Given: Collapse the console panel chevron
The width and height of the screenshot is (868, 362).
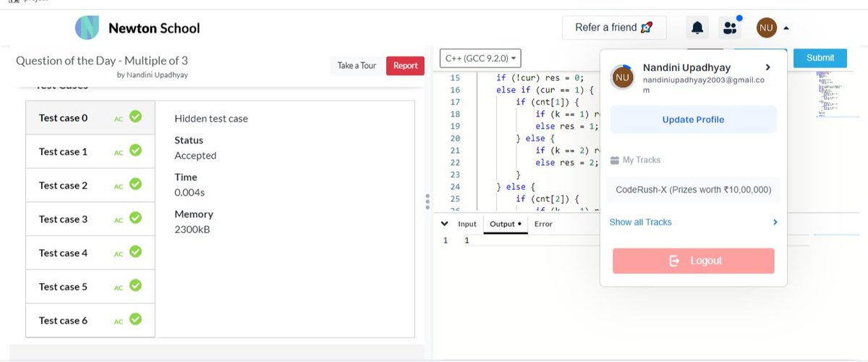Looking at the screenshot, I should [x=445, y=224].
